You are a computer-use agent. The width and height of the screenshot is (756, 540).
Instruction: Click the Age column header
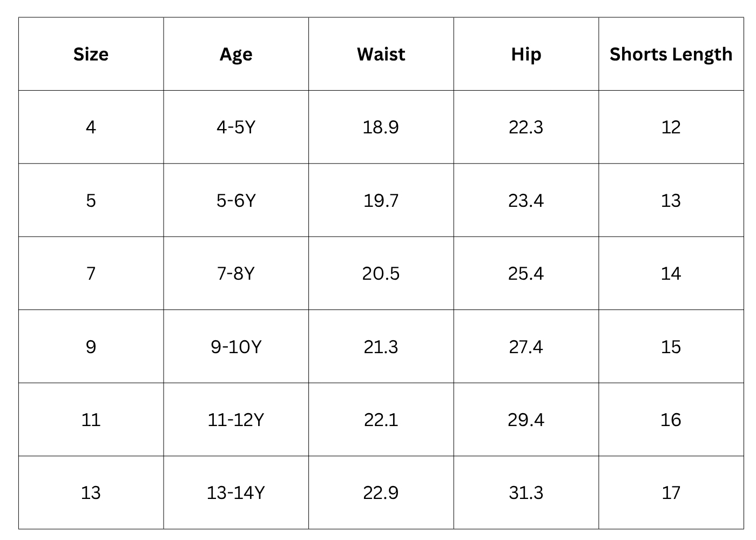(236, 54)
